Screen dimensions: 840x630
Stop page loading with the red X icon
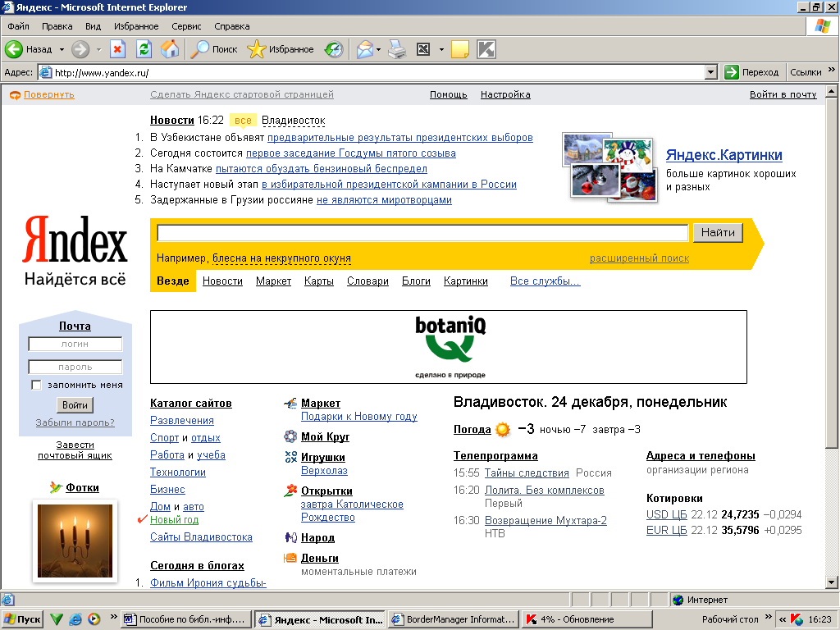coord(117,49)
